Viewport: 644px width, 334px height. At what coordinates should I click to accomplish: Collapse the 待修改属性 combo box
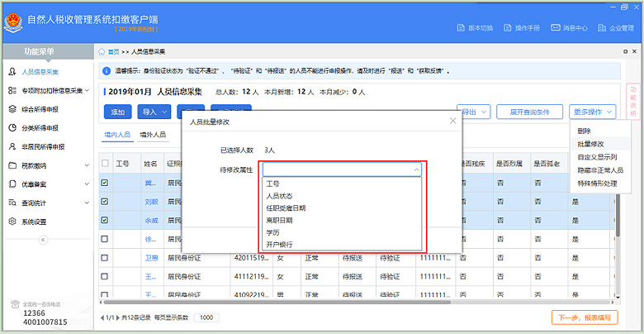[x=417, y=169]
